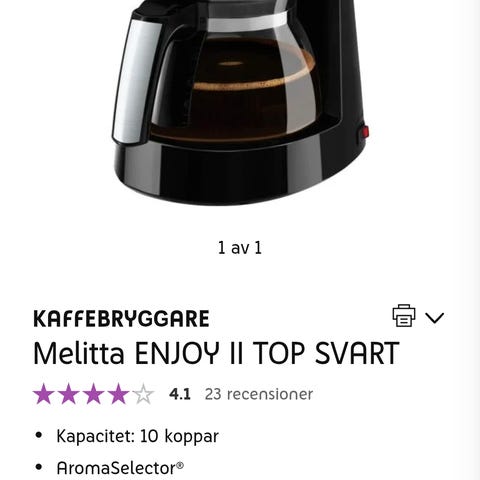Click the registered trademark symbol after AromaSelector

[x=180, y=465]
